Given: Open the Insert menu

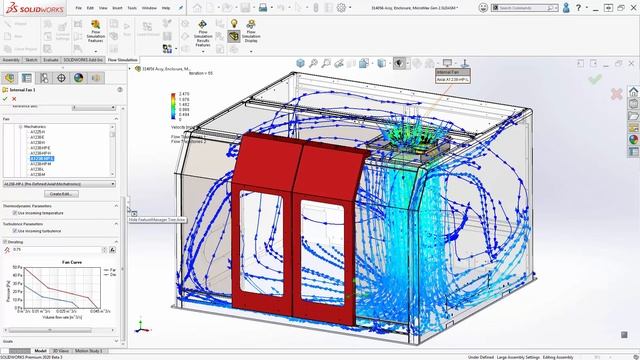Looking at the screenshot, I should tap(117, 8).
